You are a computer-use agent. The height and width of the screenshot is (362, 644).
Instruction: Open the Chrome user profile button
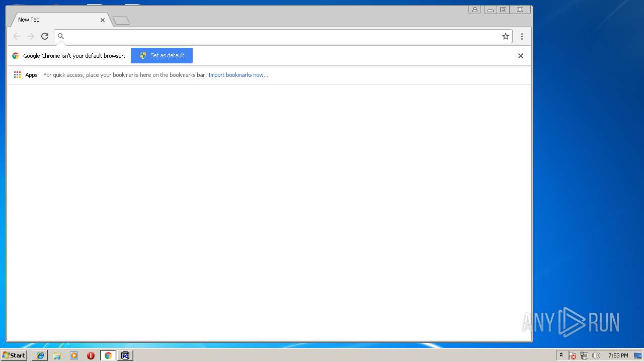(x=474, y=10)
